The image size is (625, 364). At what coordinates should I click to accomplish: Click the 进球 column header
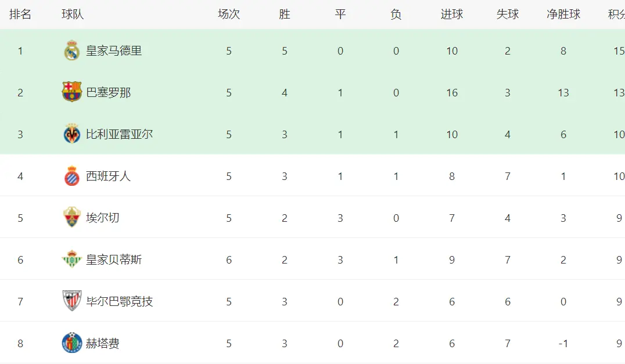point(452,15)
